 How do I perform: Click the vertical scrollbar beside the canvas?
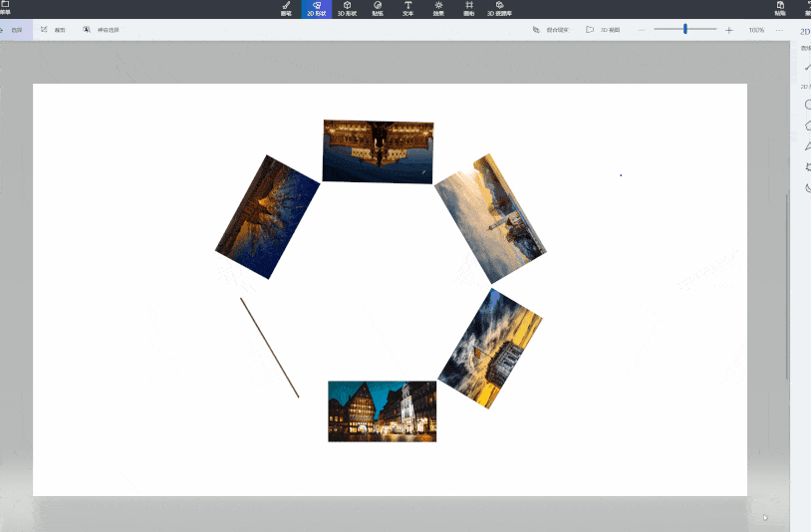pos(787,287)
